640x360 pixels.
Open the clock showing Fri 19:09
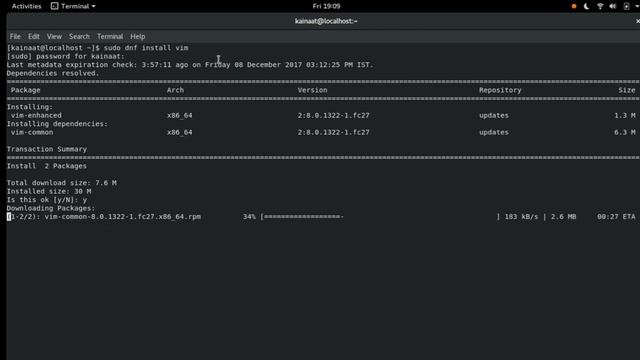(x=326, y=6)
